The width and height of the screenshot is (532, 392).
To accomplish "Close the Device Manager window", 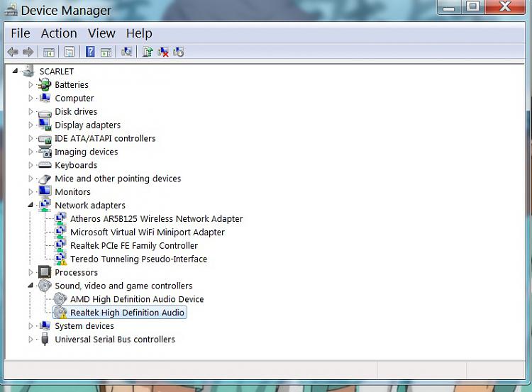I will (x=505, y=6).
